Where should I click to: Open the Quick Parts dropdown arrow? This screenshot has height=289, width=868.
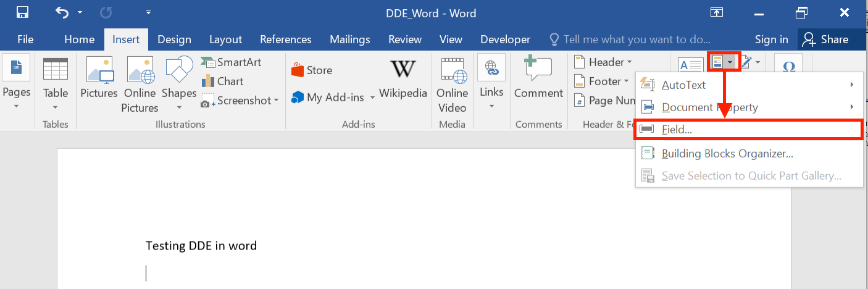[730, 62]
